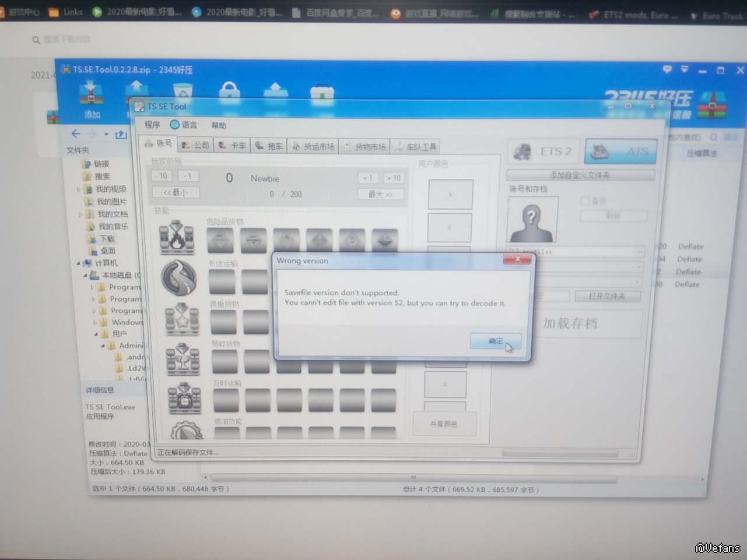
Task: Select 链接 folder in 2345好压 tree
Action: (101, 164)
